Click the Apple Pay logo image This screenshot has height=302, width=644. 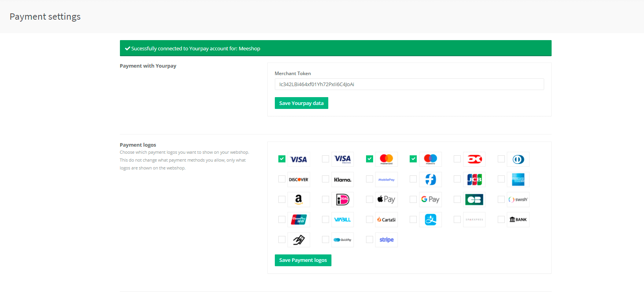(x=386, y=199)
